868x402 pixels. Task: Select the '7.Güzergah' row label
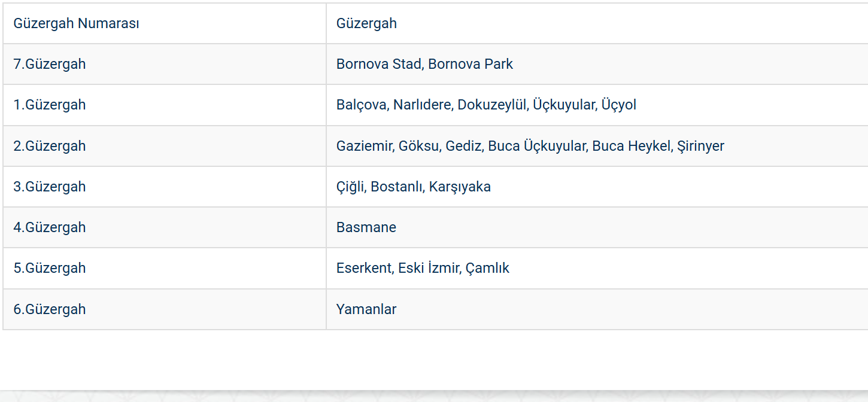(x=50, y=64)
